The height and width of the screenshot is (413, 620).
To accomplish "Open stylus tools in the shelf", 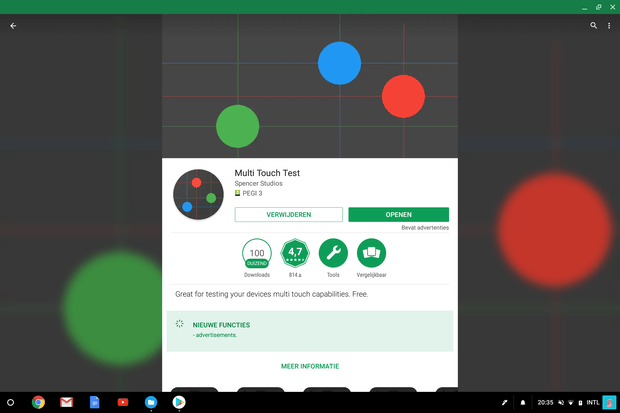I will (505, 403).
